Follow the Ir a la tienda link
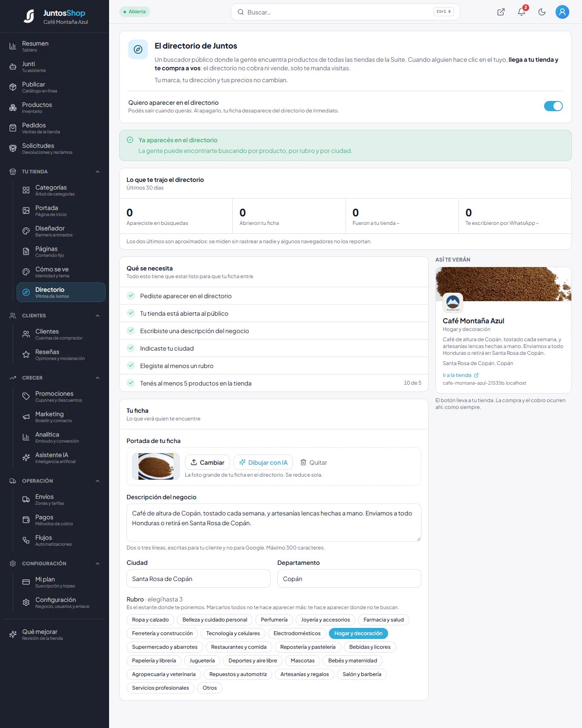The height and width of the screenshot is (728, 582). [461, 375]
